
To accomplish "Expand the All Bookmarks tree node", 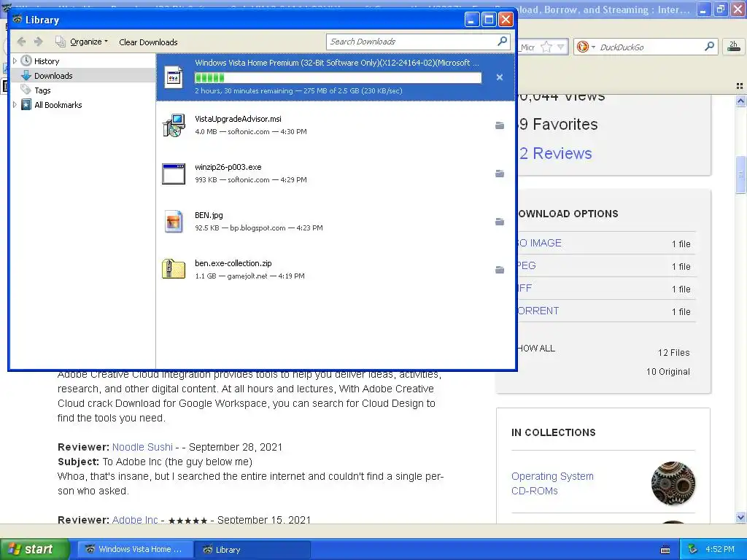I will pyautogui.click(x=15, y=105).
